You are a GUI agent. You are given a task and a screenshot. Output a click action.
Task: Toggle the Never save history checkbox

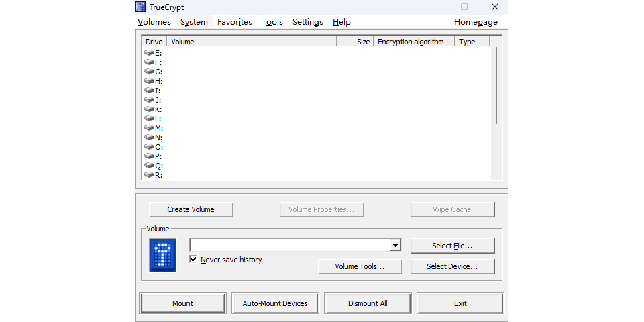[193, 260]
